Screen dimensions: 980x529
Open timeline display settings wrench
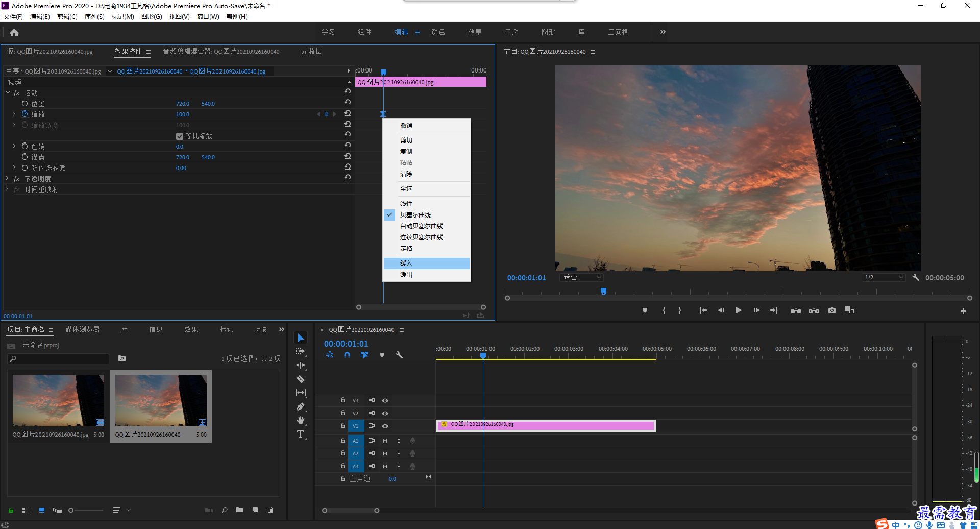point(399,355)
